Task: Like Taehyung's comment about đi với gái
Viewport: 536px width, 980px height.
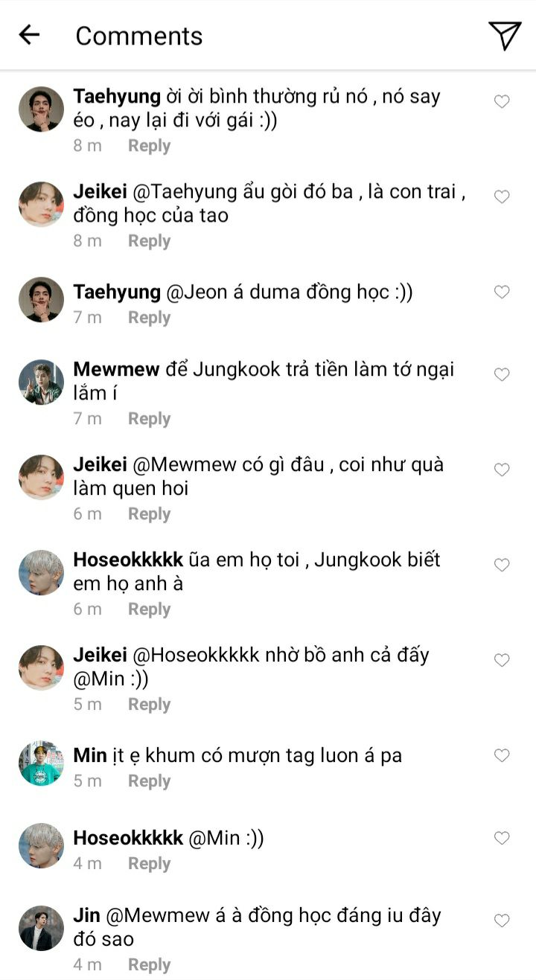Action: click(502, 101)
